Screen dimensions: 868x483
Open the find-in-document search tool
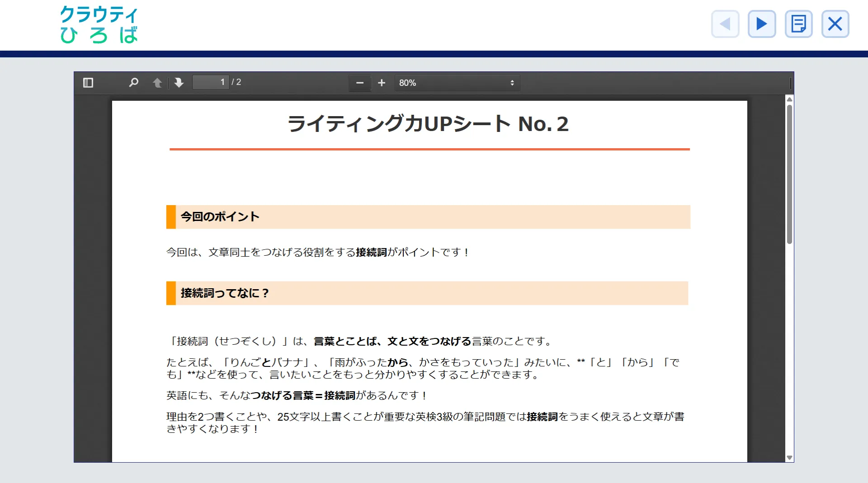coord(133,83)
